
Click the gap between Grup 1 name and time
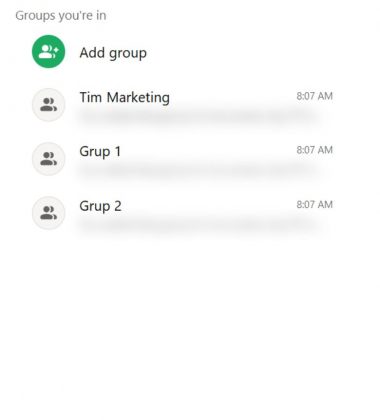(x=208, y=151)
